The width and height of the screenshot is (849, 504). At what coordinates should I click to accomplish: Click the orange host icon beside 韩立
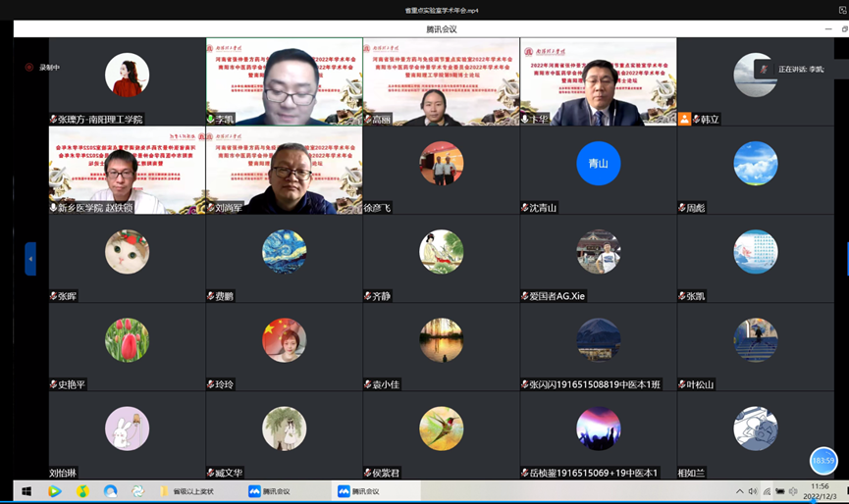[x=685, y=120]
